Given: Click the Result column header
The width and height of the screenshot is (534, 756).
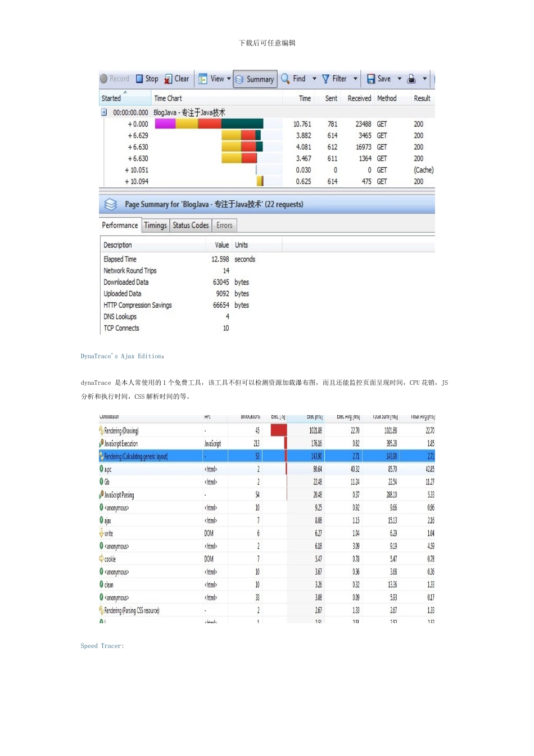Looking at the screenshot, I should pyautogui.click(x=422, y=98).
